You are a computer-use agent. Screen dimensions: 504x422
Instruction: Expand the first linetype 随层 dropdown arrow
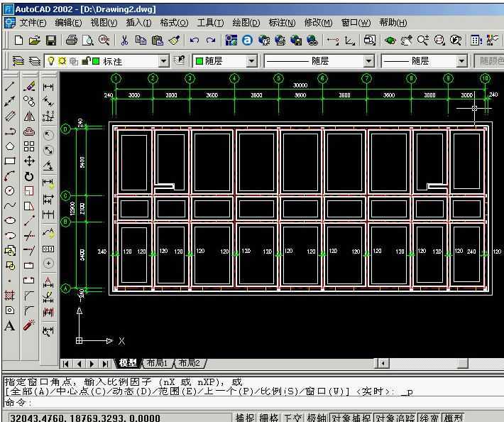(368, 61)
